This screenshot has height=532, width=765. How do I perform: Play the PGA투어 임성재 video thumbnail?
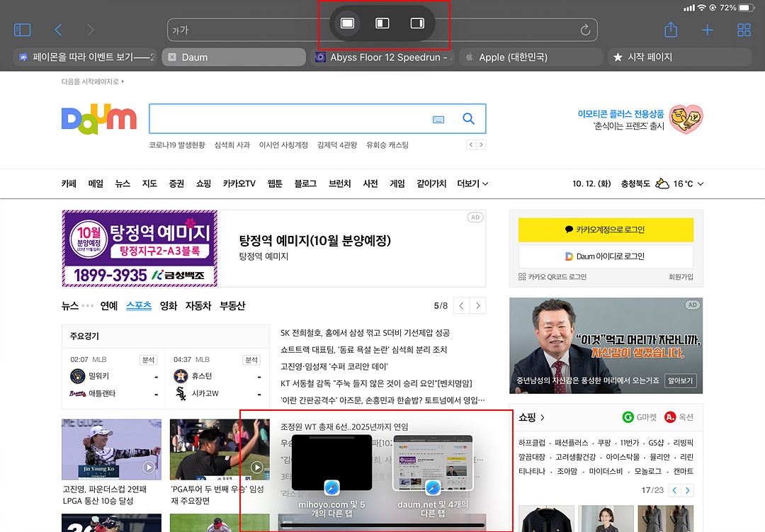pyautogui.click(x=220, y=449)
